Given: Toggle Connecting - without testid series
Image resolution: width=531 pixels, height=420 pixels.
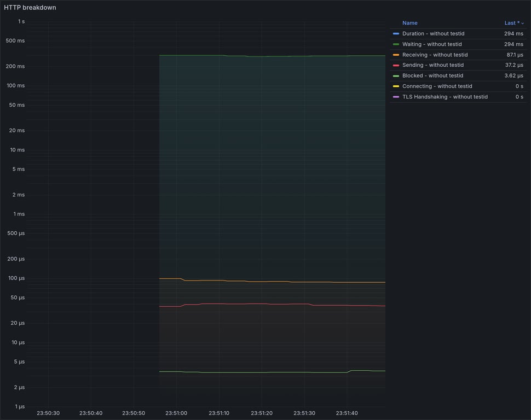Looking at the screenshot, I should pyautogui.click(x=437, y=86).
